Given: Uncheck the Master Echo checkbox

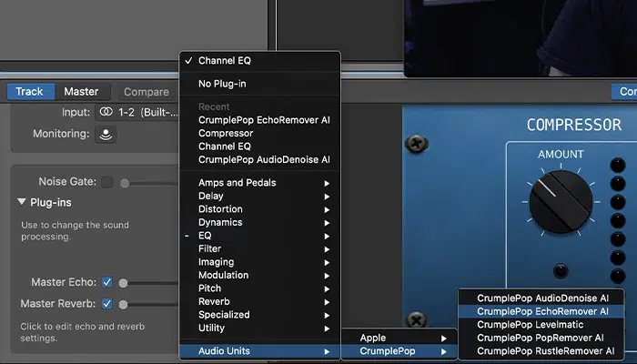Looking at the screenshot, I should [x=107, y=282].
